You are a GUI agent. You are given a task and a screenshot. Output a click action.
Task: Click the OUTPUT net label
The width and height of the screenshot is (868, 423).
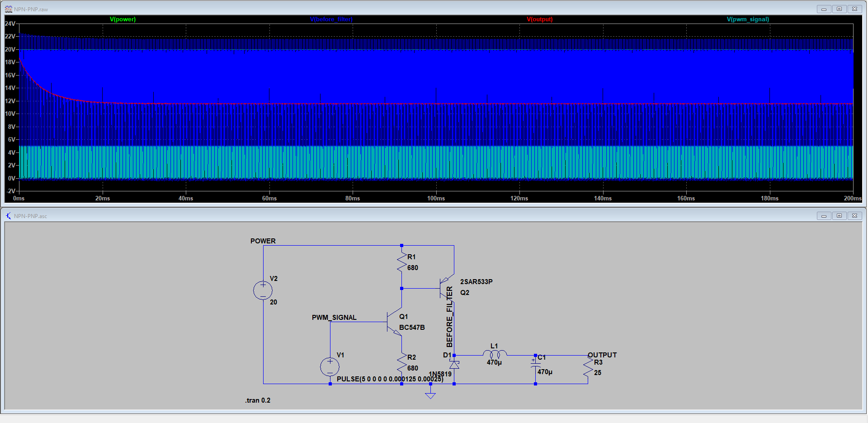(x=602, y=355)
